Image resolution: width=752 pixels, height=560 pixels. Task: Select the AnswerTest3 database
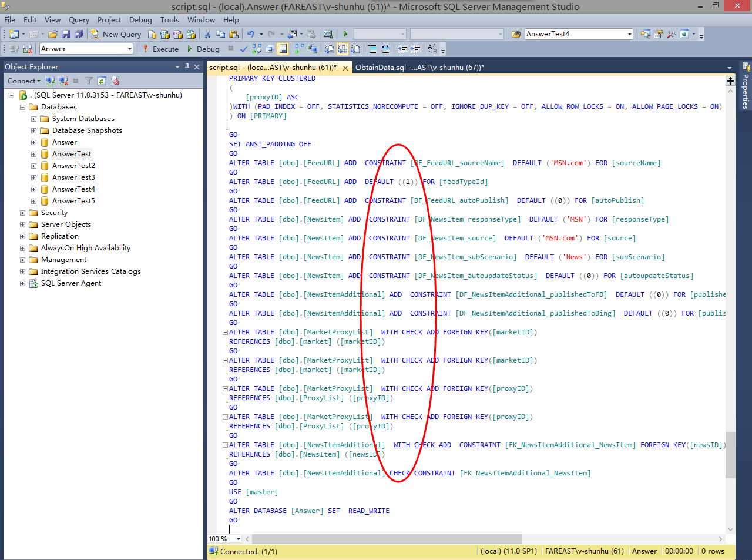73,177
